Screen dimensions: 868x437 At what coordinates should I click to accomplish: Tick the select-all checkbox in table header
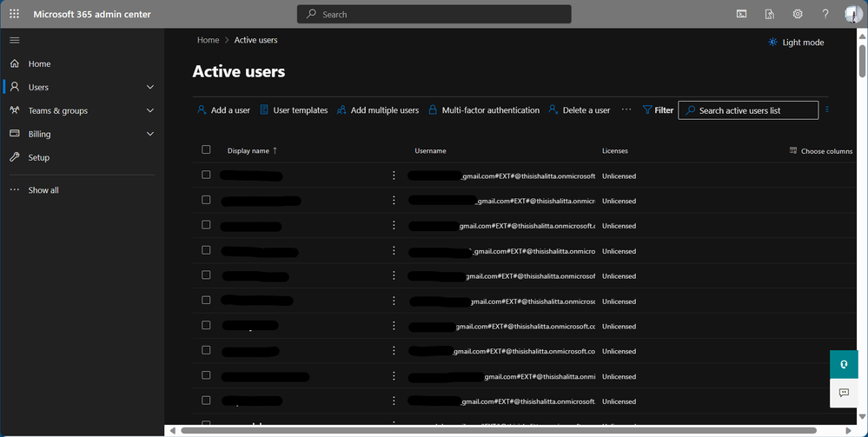click(x=206, y=149)
